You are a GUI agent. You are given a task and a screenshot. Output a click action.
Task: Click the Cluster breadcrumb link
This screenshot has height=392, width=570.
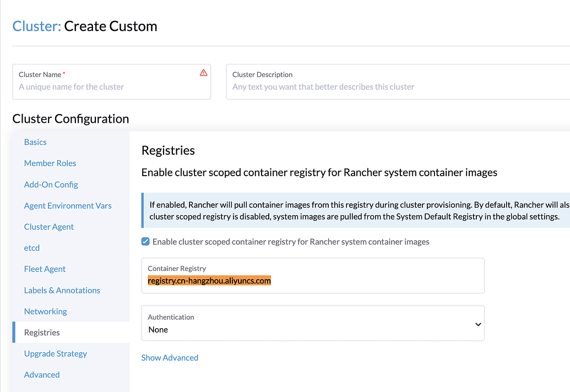coord(36,26)
